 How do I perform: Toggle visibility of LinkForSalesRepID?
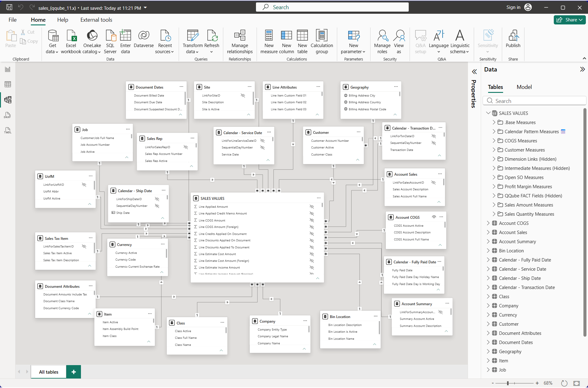click(185, 147)
